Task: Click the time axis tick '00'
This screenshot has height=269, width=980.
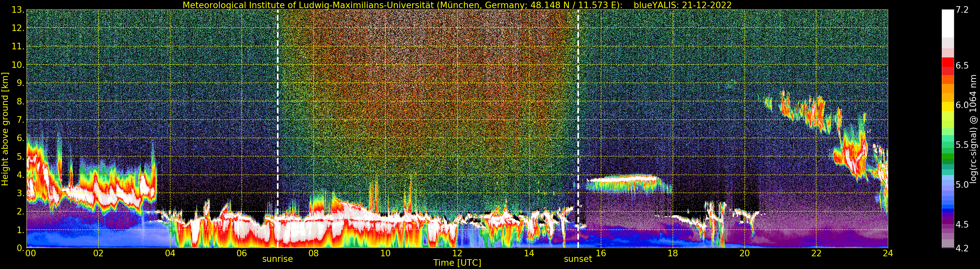Action: [30, 253]
